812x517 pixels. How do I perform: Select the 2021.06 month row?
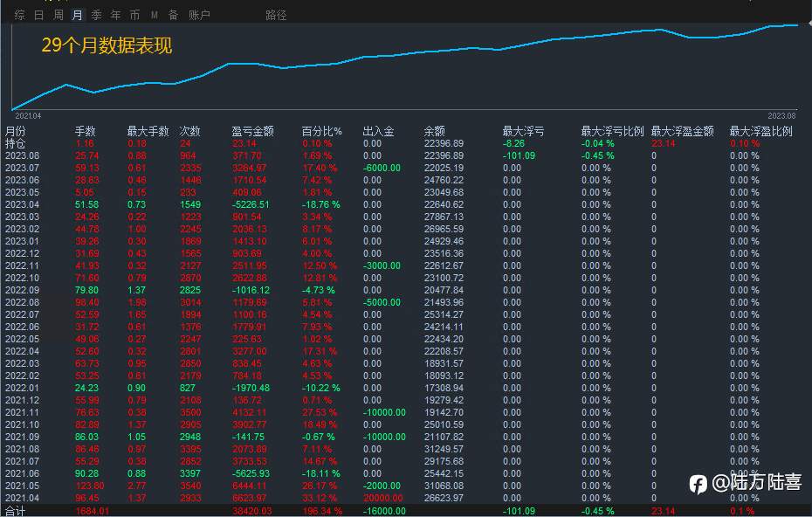pos(406,473)
